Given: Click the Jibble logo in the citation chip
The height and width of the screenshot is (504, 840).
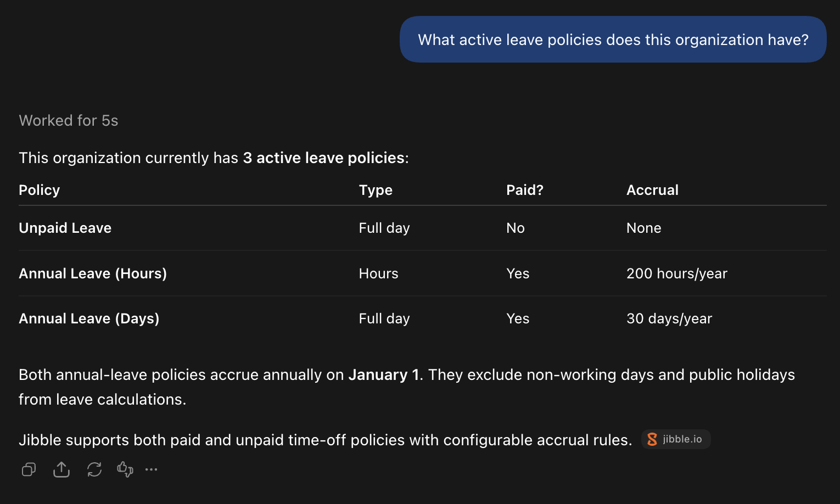Looking at the screenshot, I should point(652,439).
